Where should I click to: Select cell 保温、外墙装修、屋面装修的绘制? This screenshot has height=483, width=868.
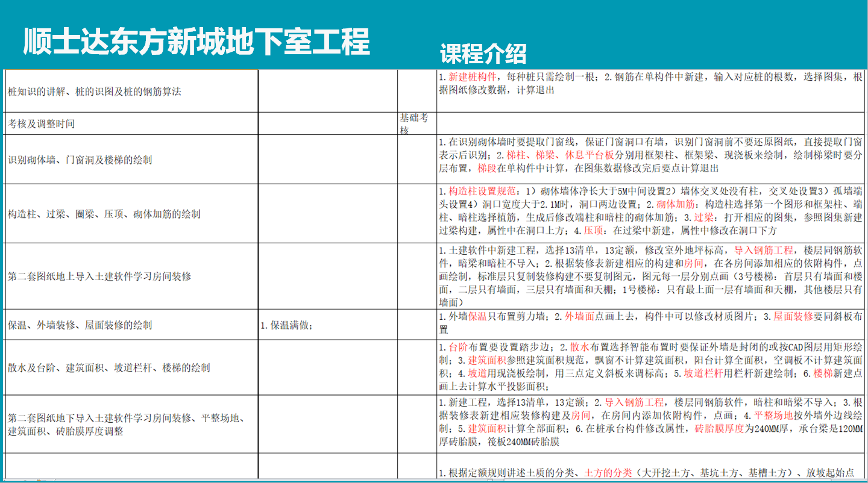(x=131, y=325)
